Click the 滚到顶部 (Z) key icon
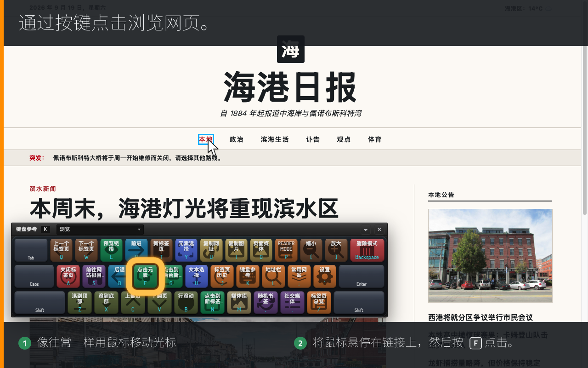Viewport: 588px width, 368px height. pos(79,303)
